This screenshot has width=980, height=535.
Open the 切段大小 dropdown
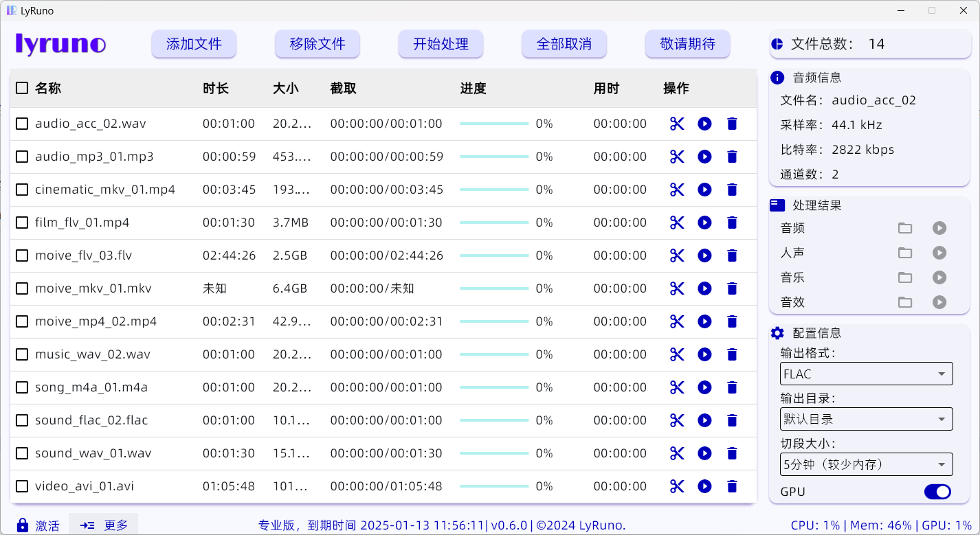coord(866,464)
